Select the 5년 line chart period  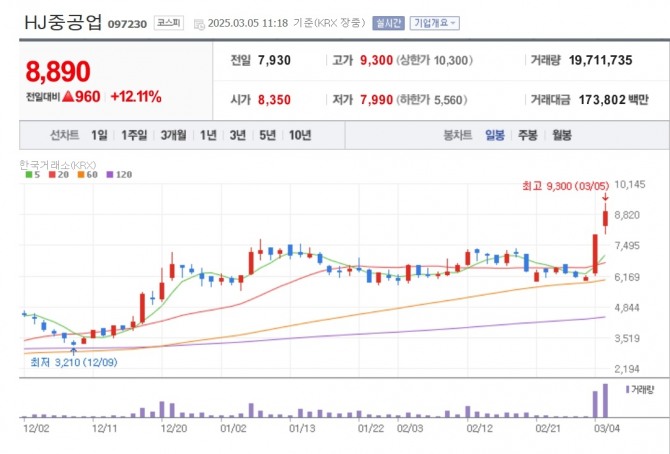pos(267,136)
